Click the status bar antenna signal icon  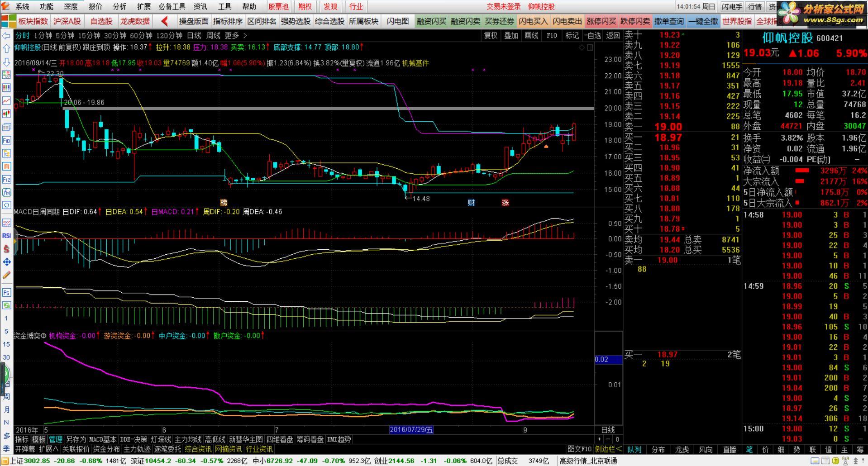tap(844, 461)
